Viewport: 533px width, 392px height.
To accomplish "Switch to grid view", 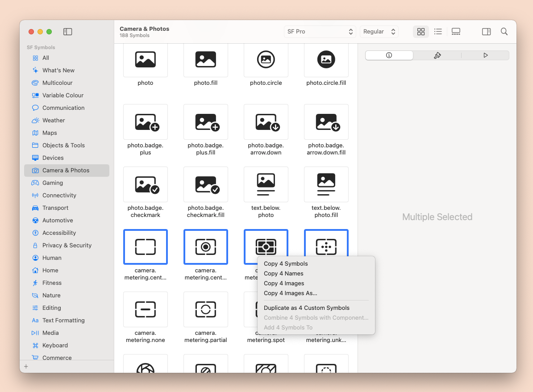I will tap(421, 32).
